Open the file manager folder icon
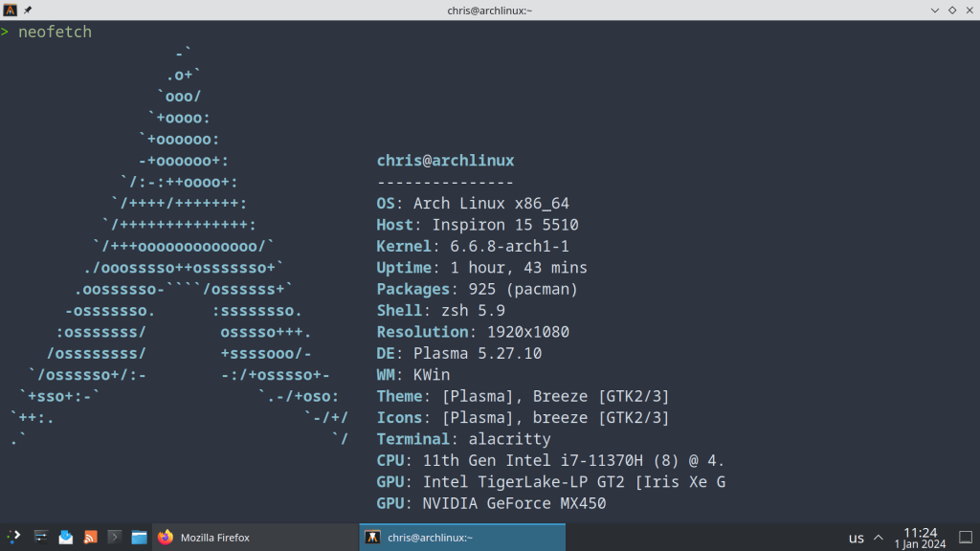Screen dimensions: 980x551 point(139,538)
